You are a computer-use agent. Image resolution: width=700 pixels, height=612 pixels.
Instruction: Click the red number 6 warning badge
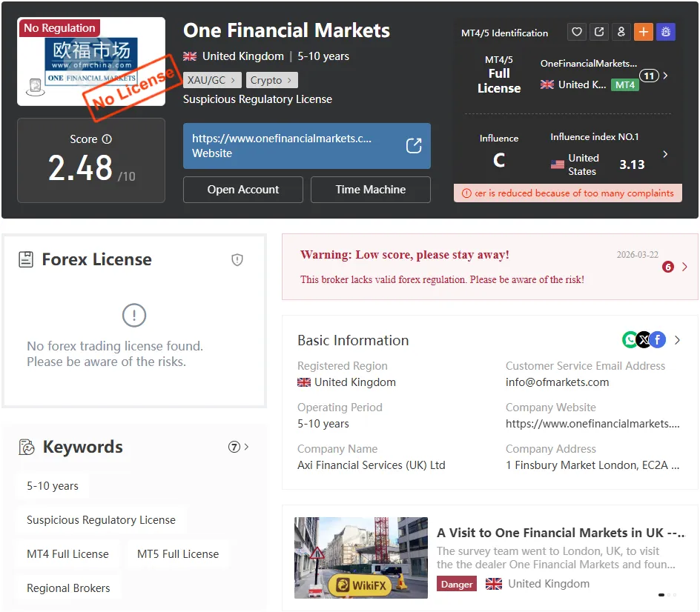click(668, 267)
